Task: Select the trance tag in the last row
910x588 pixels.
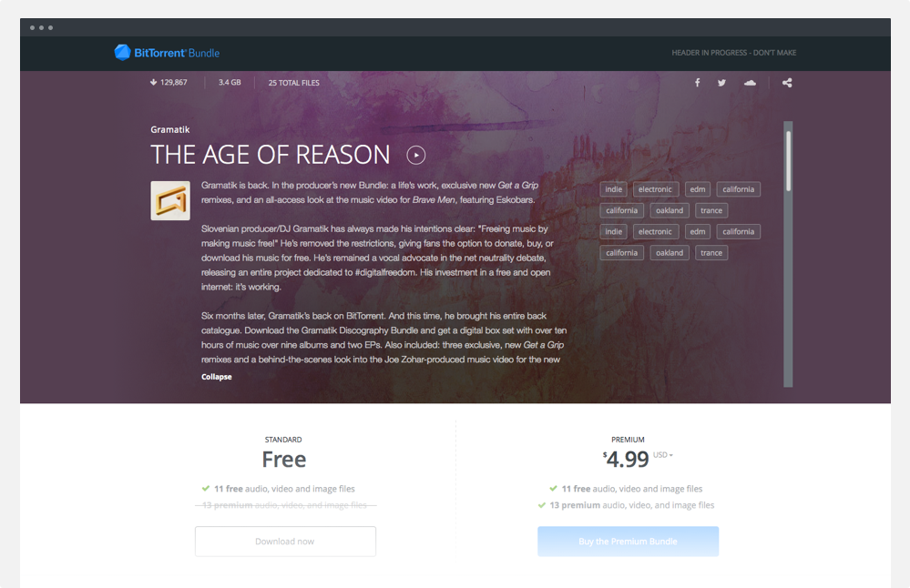Action: coord(711,253)
